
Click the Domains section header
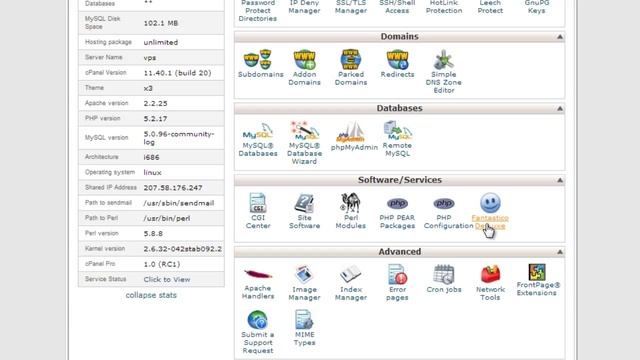coord(400,37)
